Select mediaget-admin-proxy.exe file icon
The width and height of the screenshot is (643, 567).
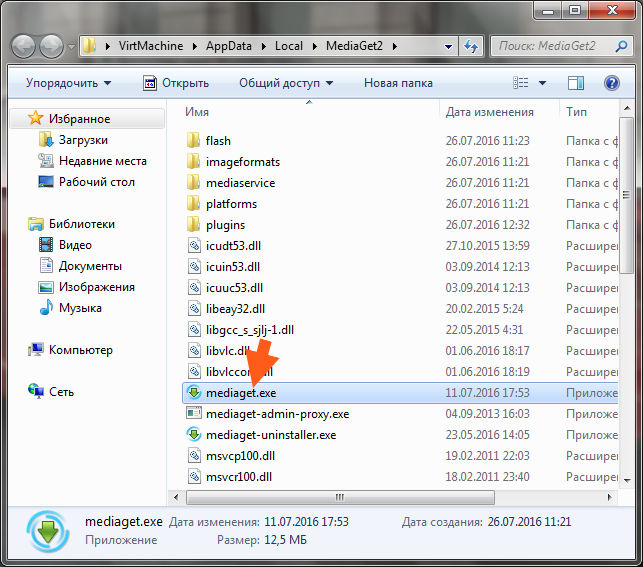194,413
